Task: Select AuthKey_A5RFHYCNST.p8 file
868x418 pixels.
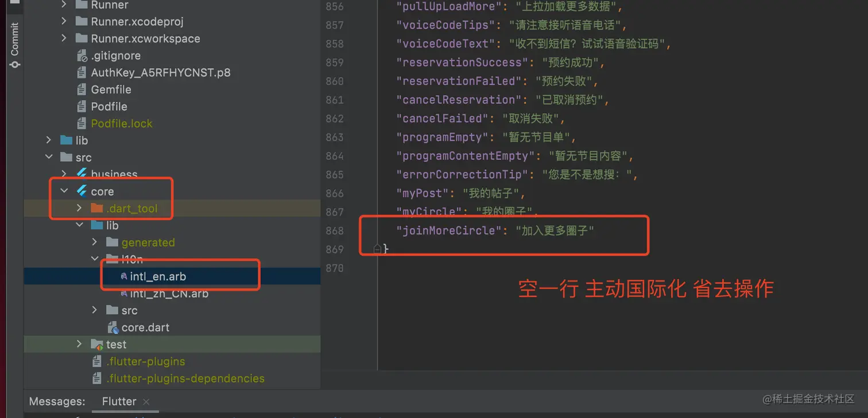Action: (161, 72)
